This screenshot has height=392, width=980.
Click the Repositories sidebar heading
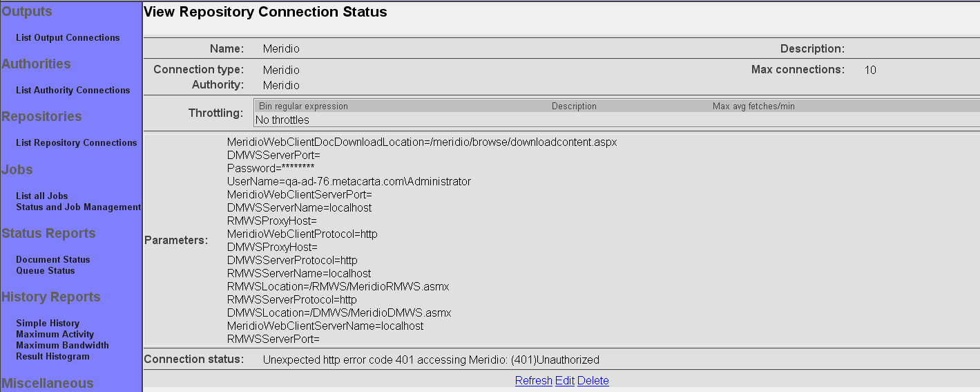[41, 117]
